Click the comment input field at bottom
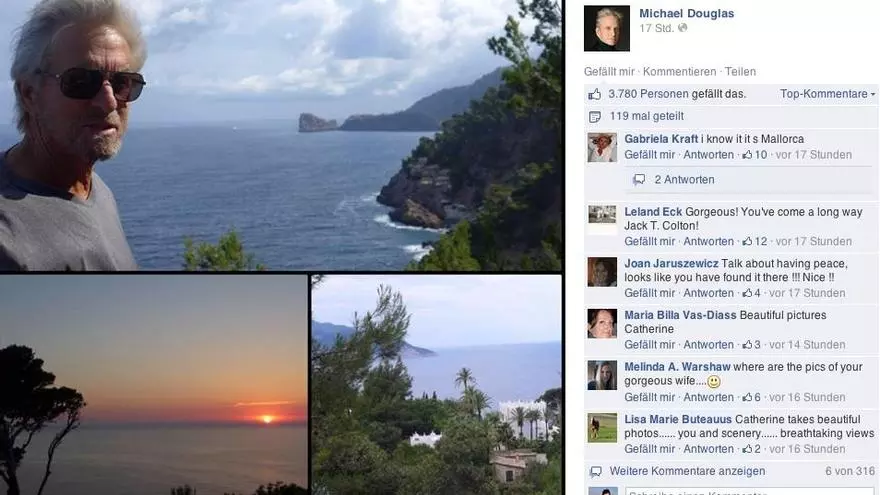 tap(749, 491)
